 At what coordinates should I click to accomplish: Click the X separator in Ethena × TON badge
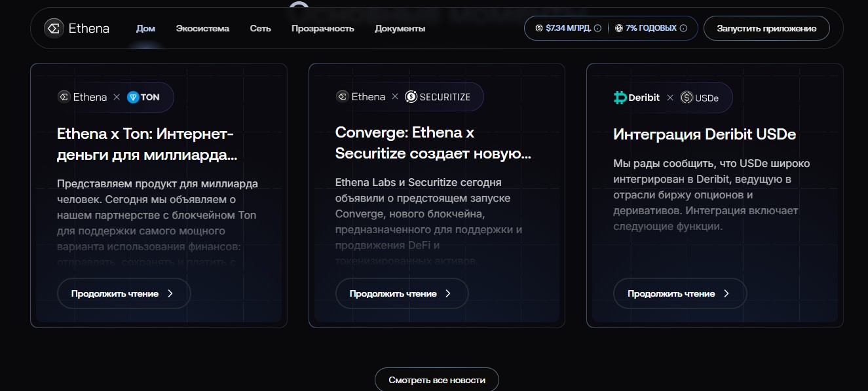coord(117,97)
